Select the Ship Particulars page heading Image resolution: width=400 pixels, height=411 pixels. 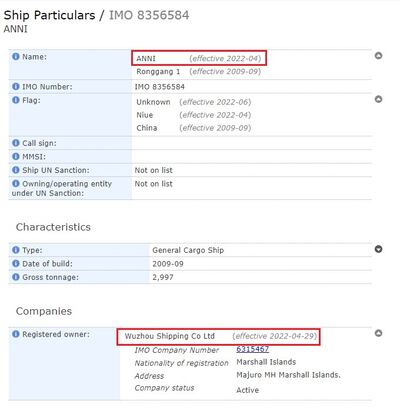click(49, 15)
